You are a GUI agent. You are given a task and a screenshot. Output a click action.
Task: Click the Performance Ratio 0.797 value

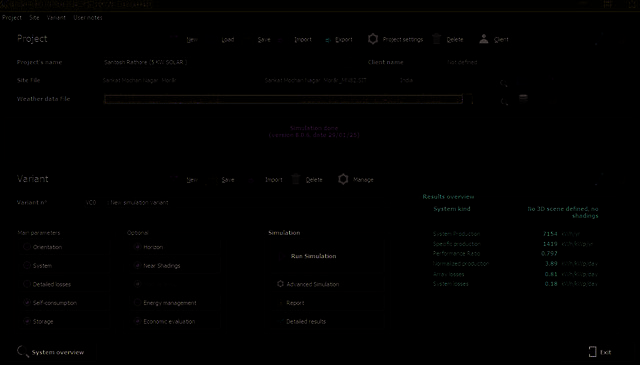[549, 254]
